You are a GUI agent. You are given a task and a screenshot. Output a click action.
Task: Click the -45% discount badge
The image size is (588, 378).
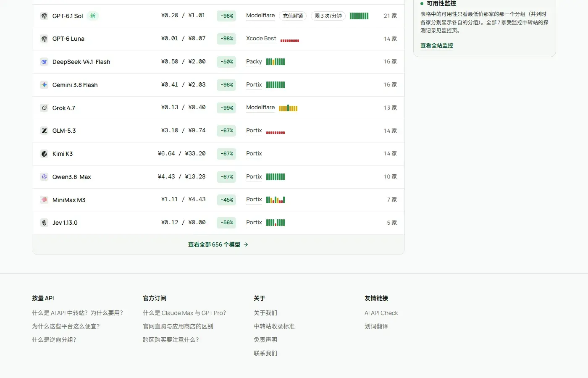pos(227,200)
